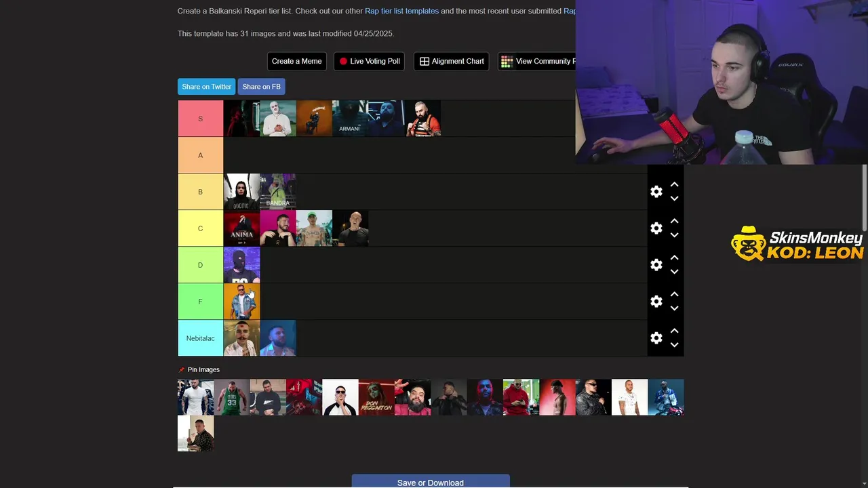The height and width of the screenshot is (488, 868).
Task: Click Save or Download button
Action: 431,481
